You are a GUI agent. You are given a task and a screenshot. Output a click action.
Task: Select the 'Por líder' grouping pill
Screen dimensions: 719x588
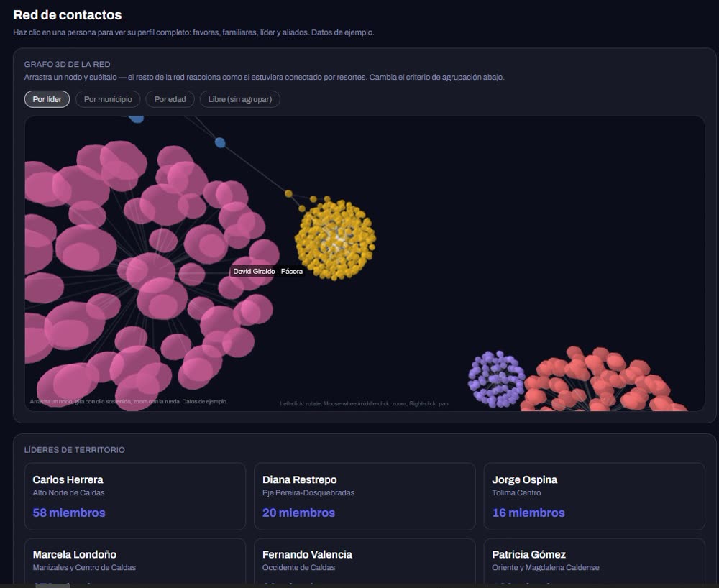click(47, 99)
